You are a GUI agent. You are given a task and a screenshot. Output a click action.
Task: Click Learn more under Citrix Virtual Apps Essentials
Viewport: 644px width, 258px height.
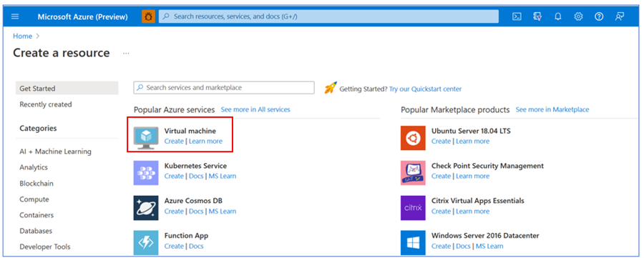[x=473, y=212]
